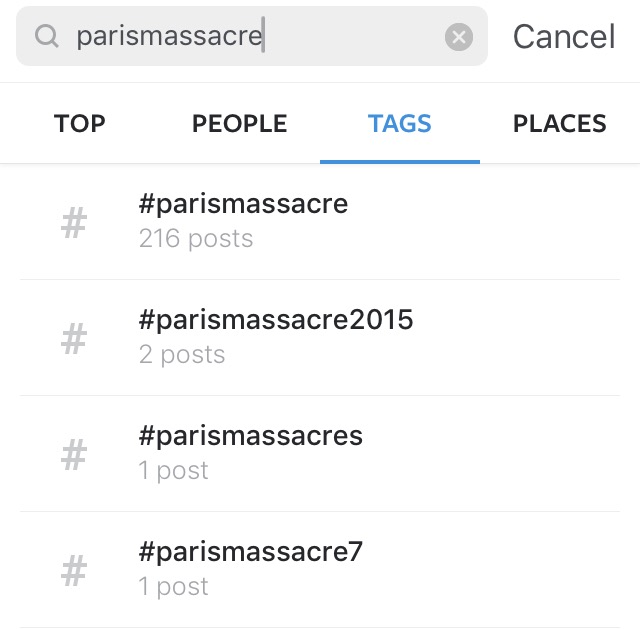Open the #parismassacre2015 tag result
The image size is (640, 629).
pos(275,320)
